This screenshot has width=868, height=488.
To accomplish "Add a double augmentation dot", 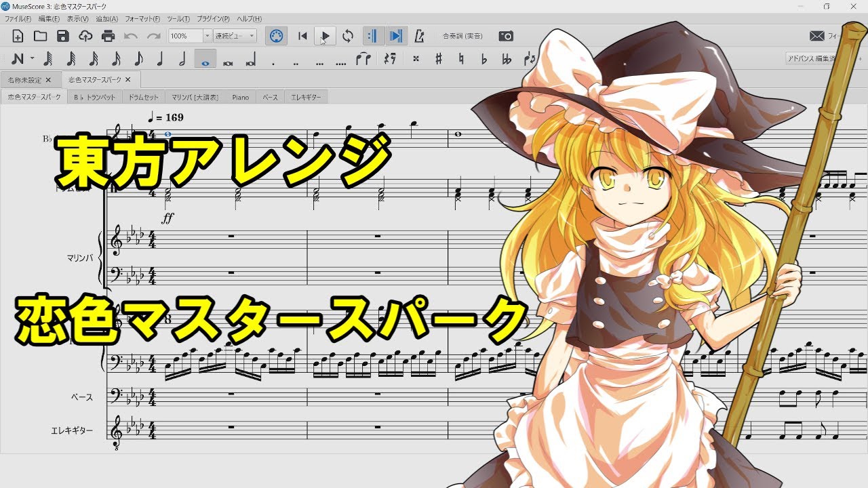I will (x=296, y=62).
